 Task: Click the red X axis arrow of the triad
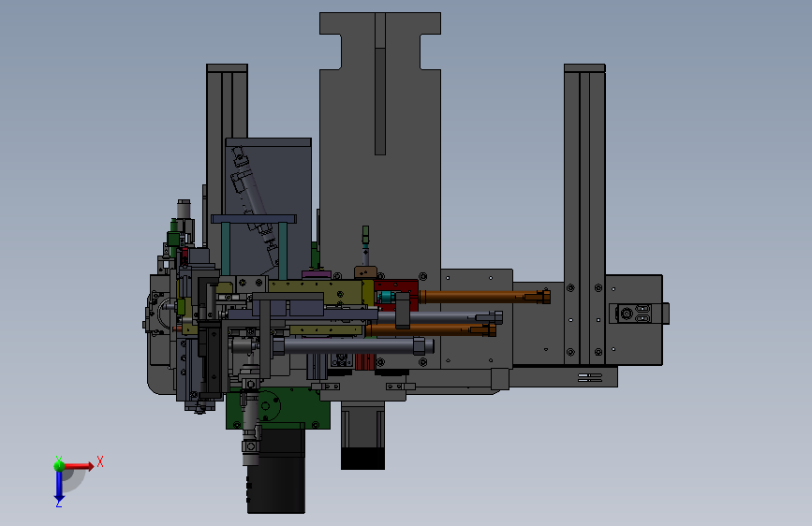pyautogui.click(x=79, y=466)
